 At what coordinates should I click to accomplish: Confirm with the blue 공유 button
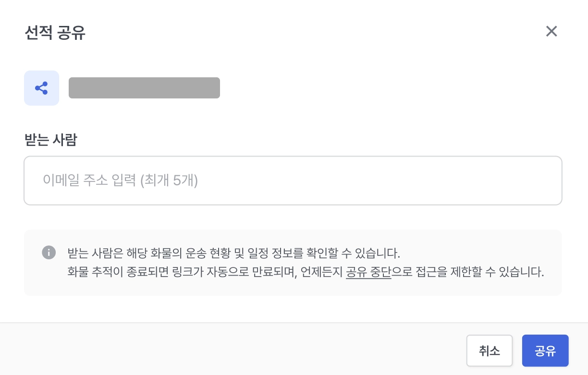pyautogui.click(x=545, y=351)
